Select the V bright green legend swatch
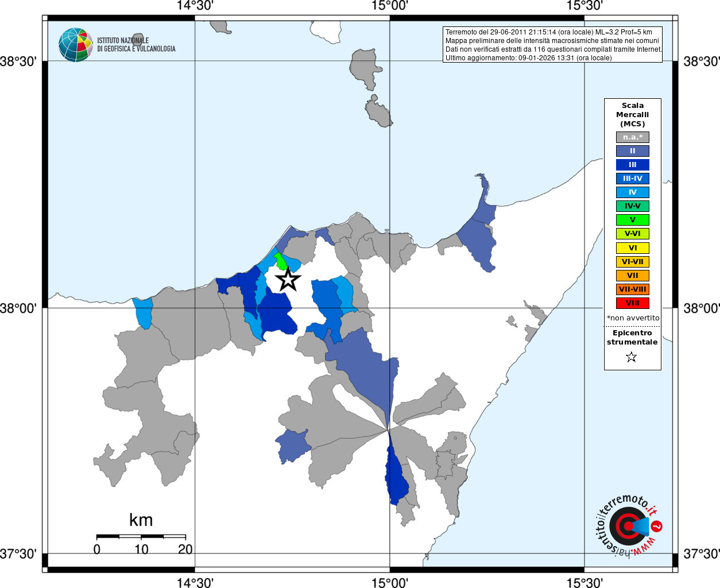 (633, 220)
